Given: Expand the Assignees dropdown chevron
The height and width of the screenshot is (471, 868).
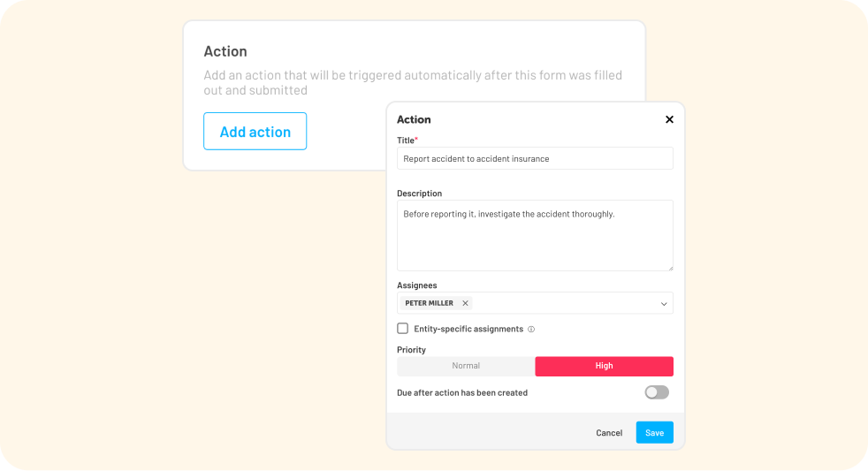Looking at the screenshot, I should click(x=664, y=304).
